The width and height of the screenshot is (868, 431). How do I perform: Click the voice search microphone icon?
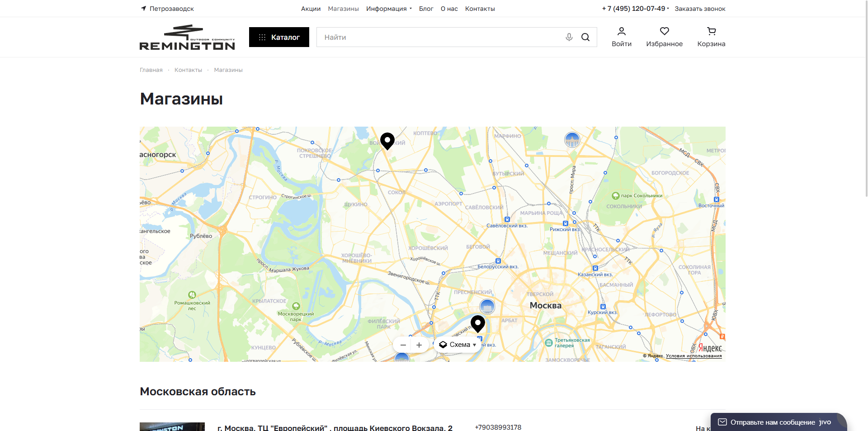click(x=569, y=37)
